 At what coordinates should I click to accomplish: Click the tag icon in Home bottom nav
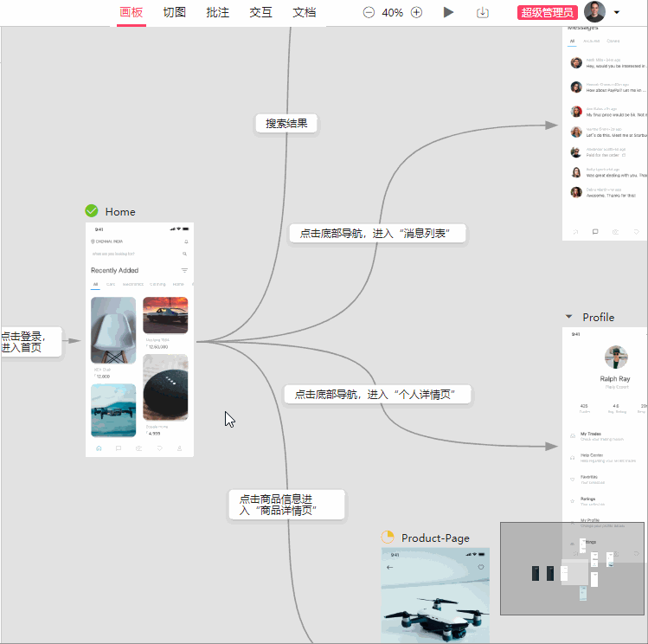click(x=159, y=448)
